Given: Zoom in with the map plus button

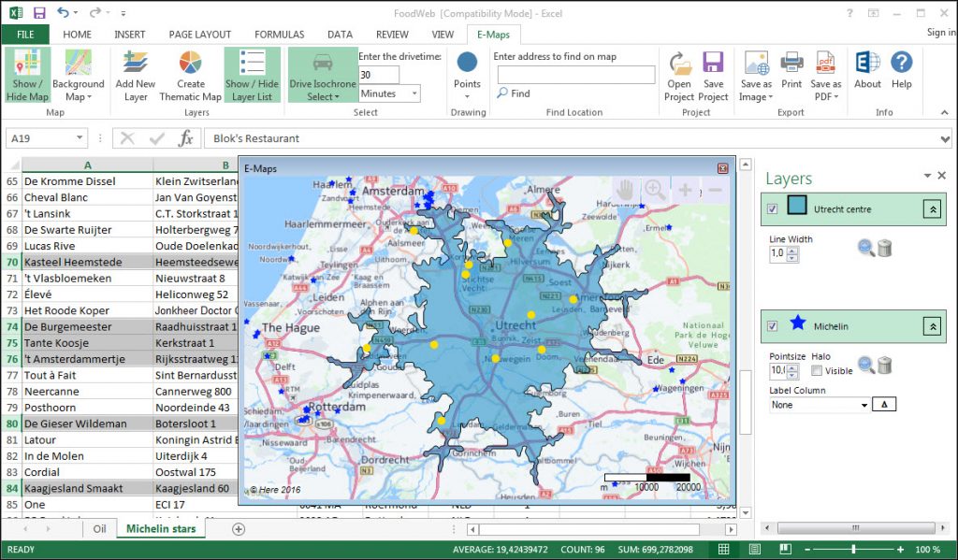Looking at the screenshot, I should click(685, 190).
